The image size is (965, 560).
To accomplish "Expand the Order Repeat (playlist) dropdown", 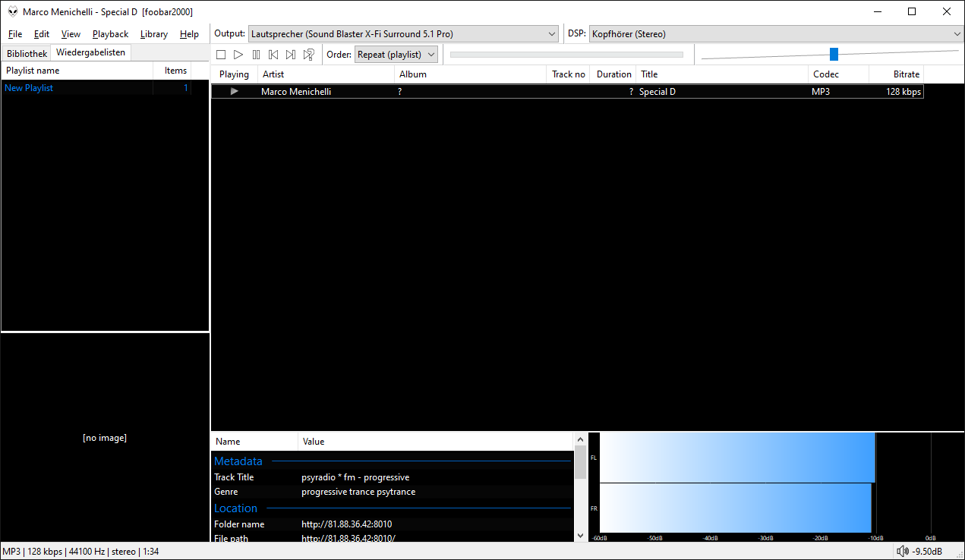I will point(396,55).
